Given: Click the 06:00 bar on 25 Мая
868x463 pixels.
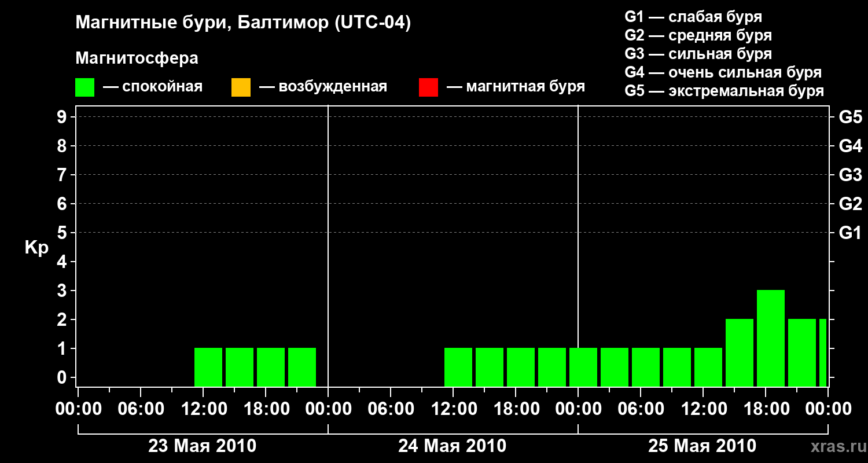Looking at the screenshot, I should 646,367.
